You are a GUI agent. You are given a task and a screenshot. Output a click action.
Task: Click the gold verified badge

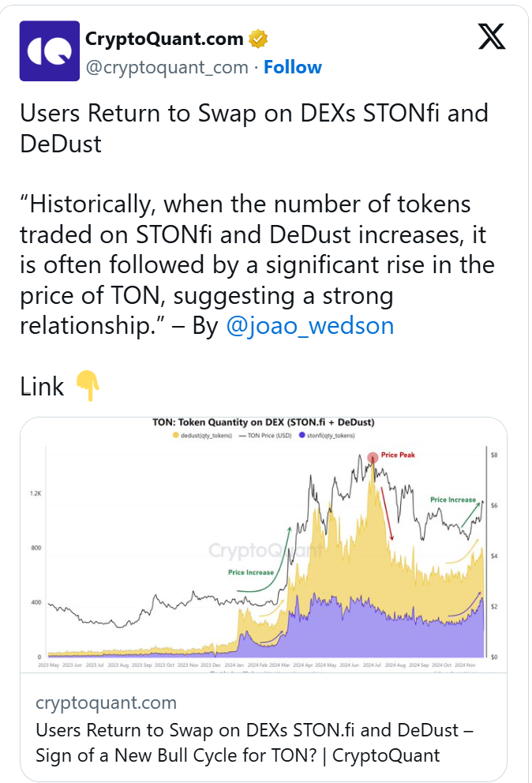pos(259,38)
